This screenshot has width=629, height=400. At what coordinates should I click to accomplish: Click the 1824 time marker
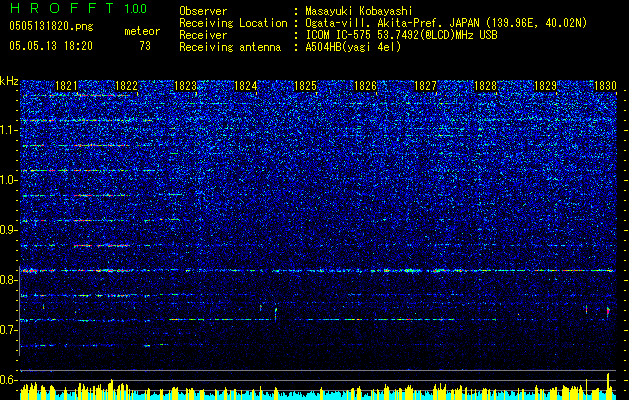pyautogui.click(x=246, y=86)
